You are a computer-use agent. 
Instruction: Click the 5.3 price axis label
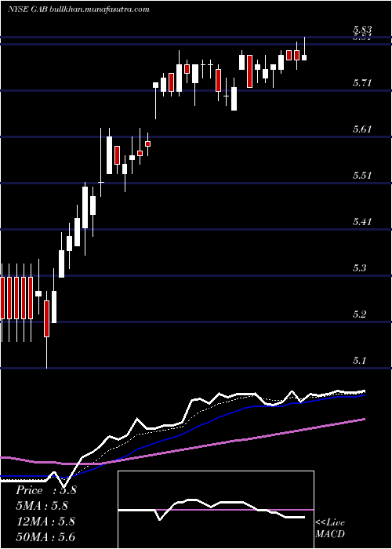pyautogui.click(x=359, y=268)
